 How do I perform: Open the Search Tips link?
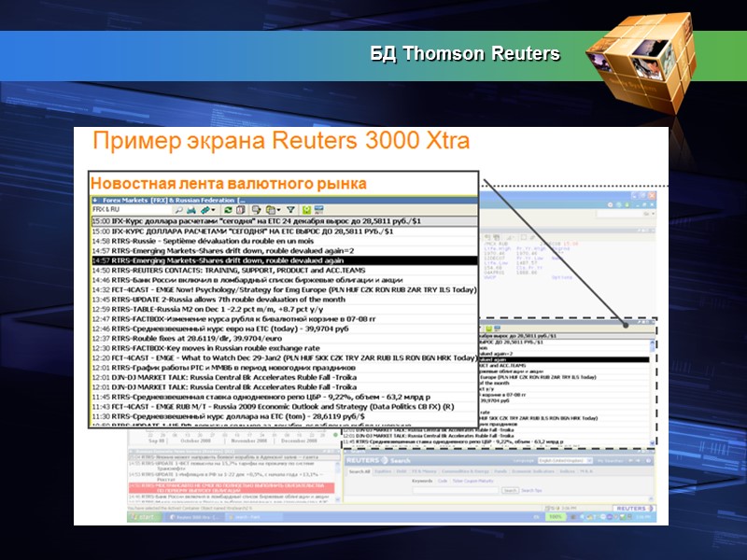coord(531,491)
